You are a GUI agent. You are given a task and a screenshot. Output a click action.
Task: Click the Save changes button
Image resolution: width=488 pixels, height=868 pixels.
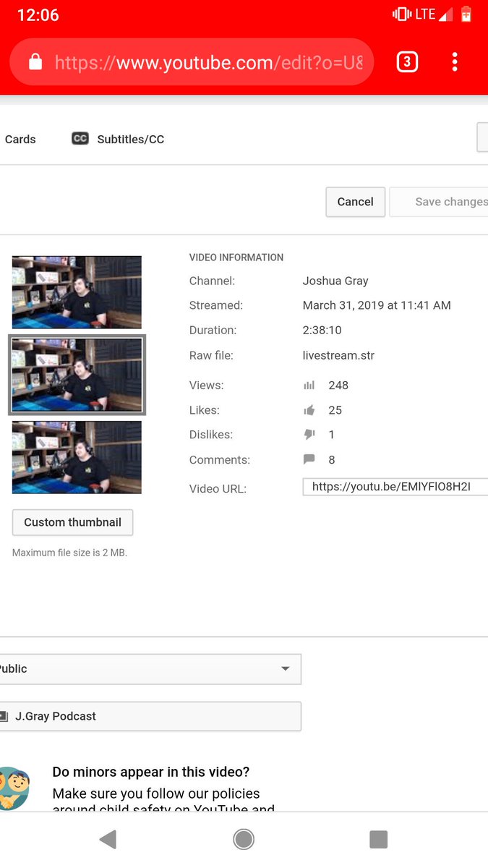(x=439, y=202)
